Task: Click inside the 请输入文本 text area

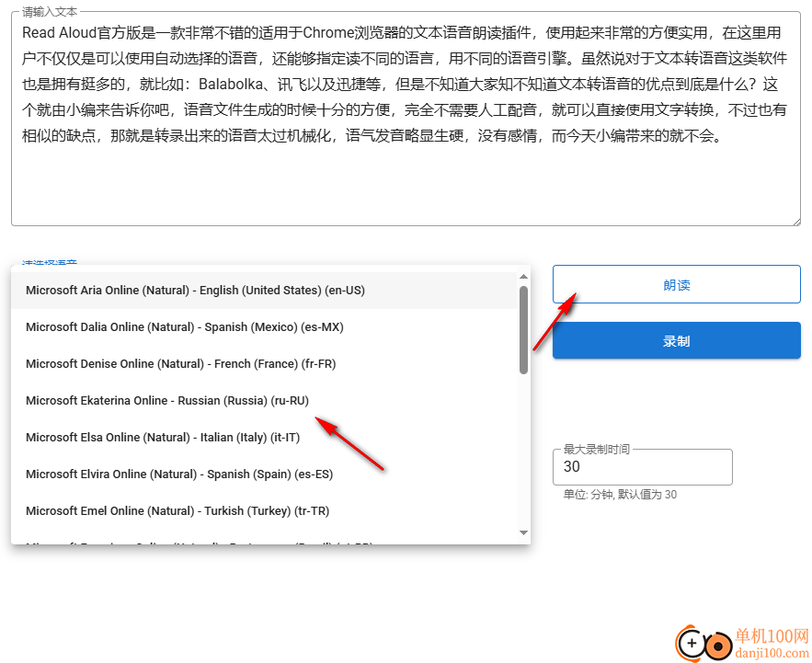Action: [x=406, y=120]
